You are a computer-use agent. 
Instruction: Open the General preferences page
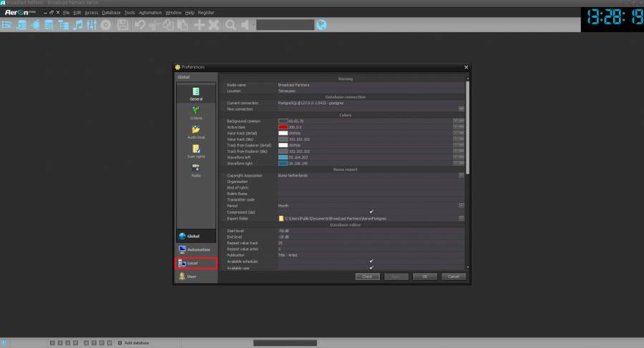pyautogui.click(x=195, y=94)
